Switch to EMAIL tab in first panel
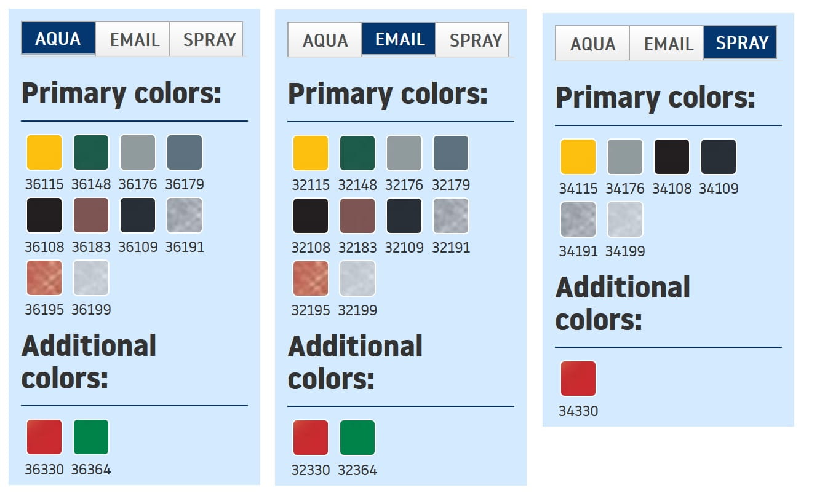The image size is (817, 504). click(x=133, y=39)
